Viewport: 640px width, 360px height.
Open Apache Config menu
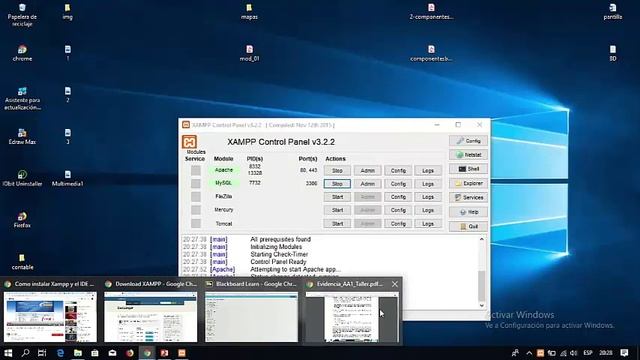click(x=398, y=171)
